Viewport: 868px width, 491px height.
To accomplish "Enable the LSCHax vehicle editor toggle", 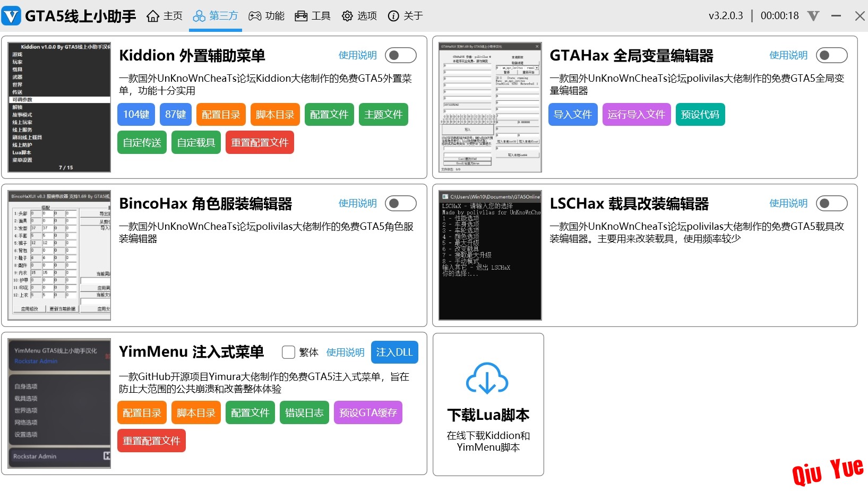I will (832, 203).
